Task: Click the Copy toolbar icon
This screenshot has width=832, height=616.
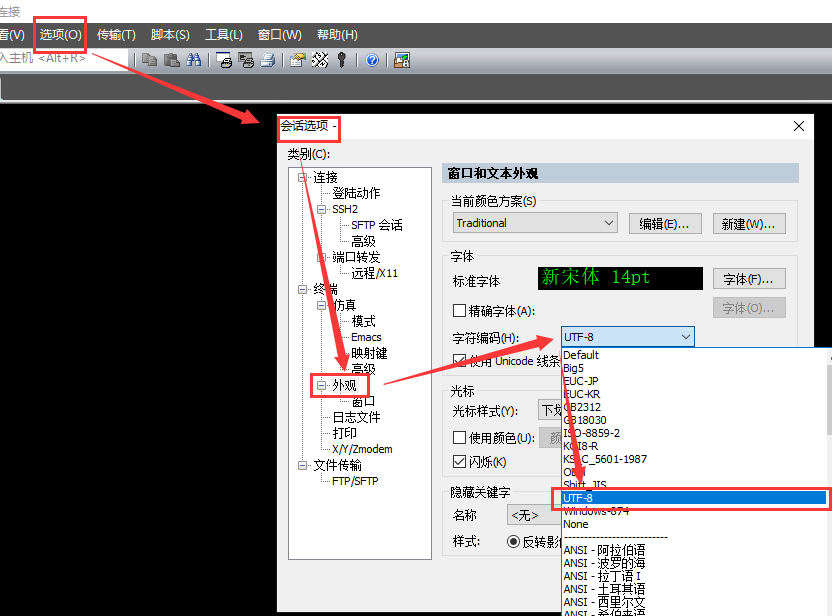Action: pyautogui.click(x=150, y=60)
